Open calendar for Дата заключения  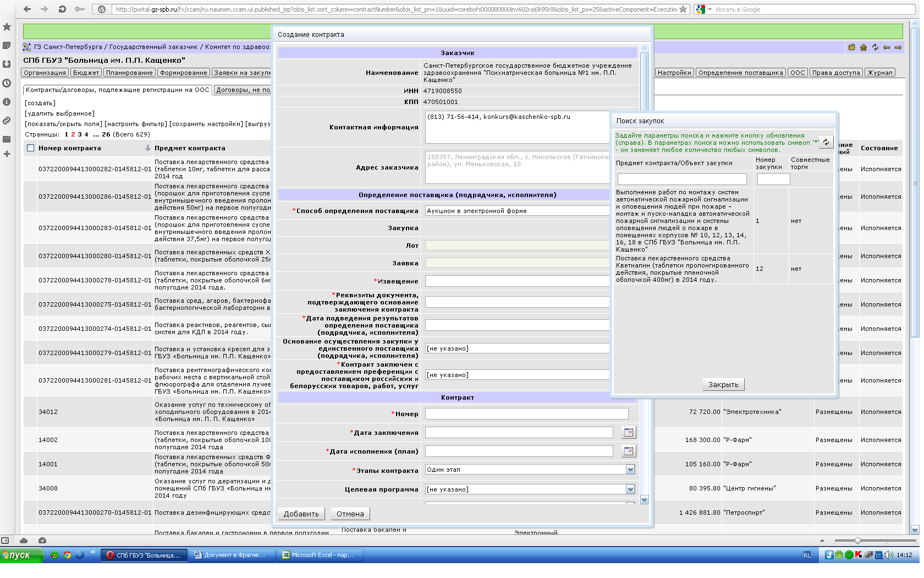[629, 433]
